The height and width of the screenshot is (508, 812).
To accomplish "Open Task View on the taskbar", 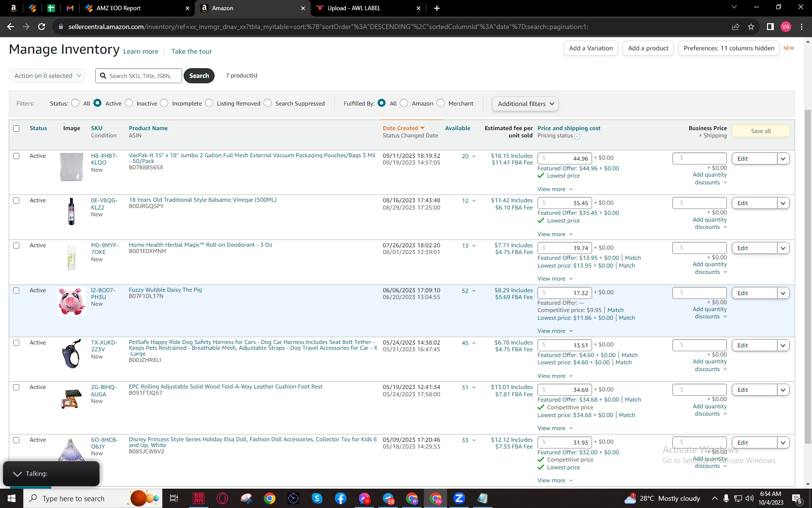I will [x=174, y=498].
